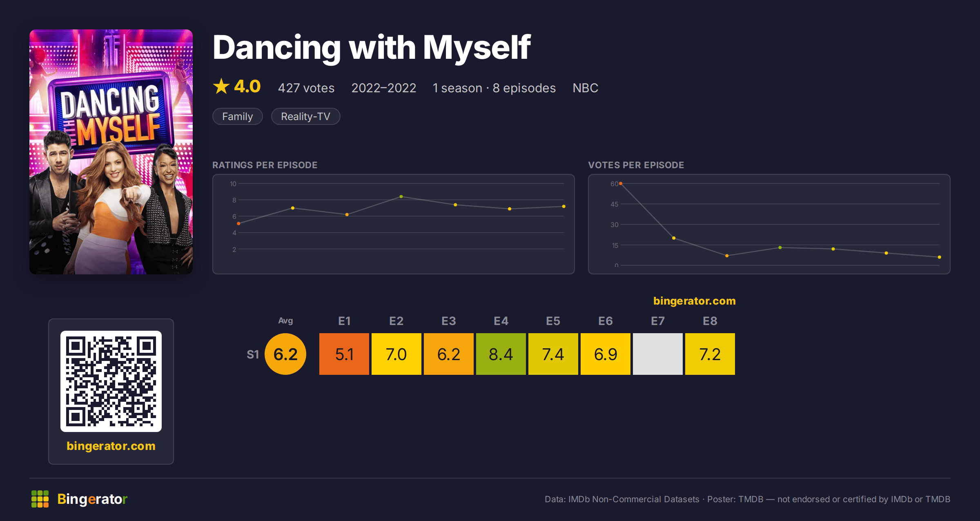
Task: Click the Bingerator brand name in footer
Action: click(92, 499)
